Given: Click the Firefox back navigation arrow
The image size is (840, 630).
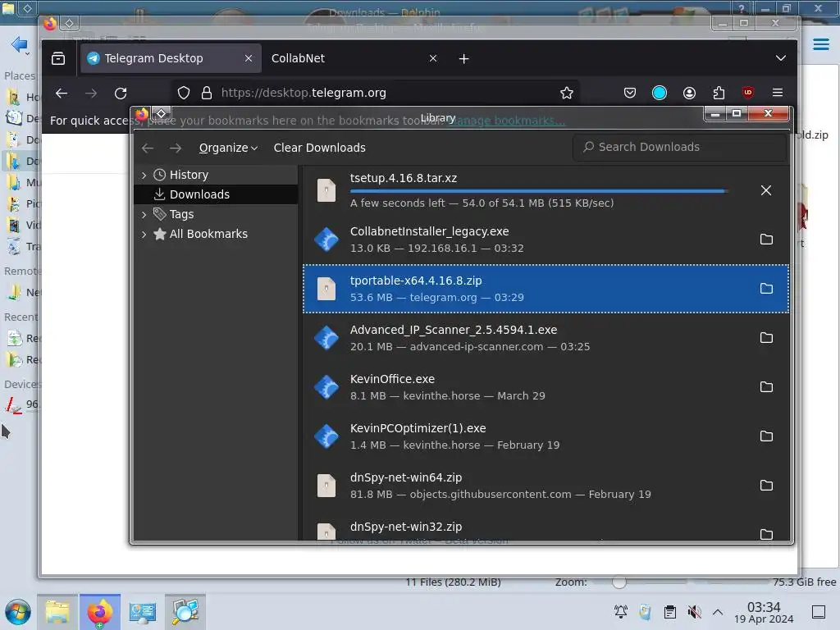Looking at the screenshot, I should pos(62,93).
